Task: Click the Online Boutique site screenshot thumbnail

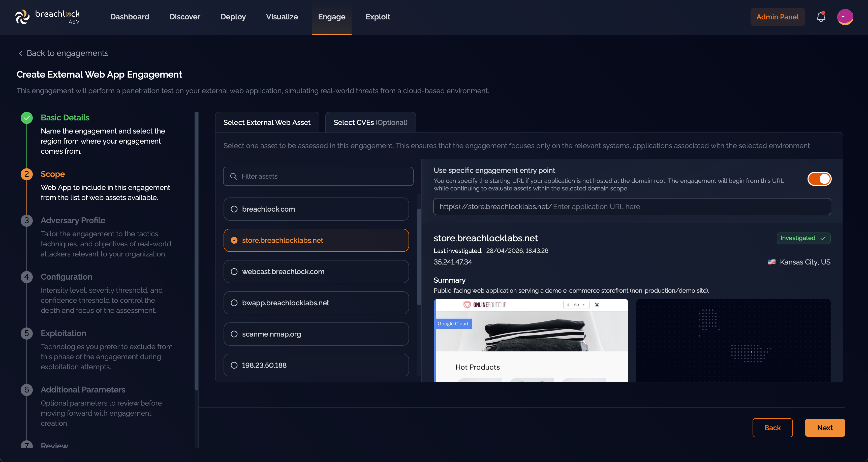Action: [531, 340]
